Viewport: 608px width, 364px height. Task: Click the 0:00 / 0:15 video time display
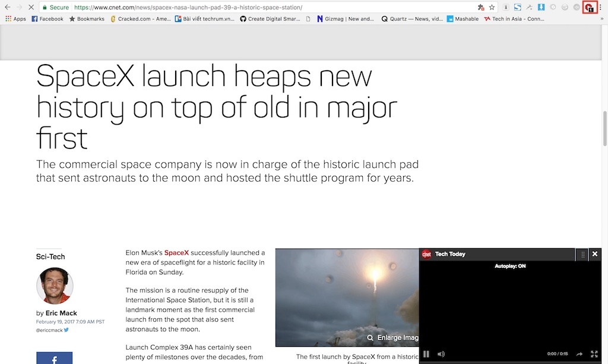click(558, 353)
